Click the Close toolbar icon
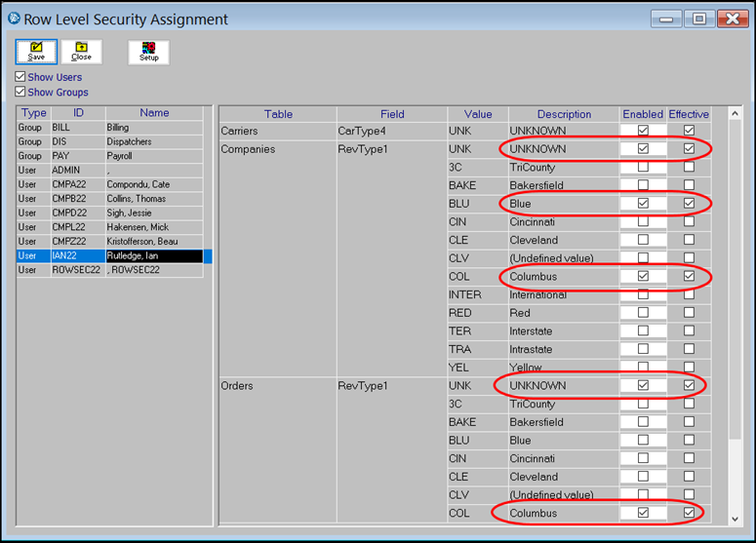This screenshot has height=543, width=756. pos(81,52)
